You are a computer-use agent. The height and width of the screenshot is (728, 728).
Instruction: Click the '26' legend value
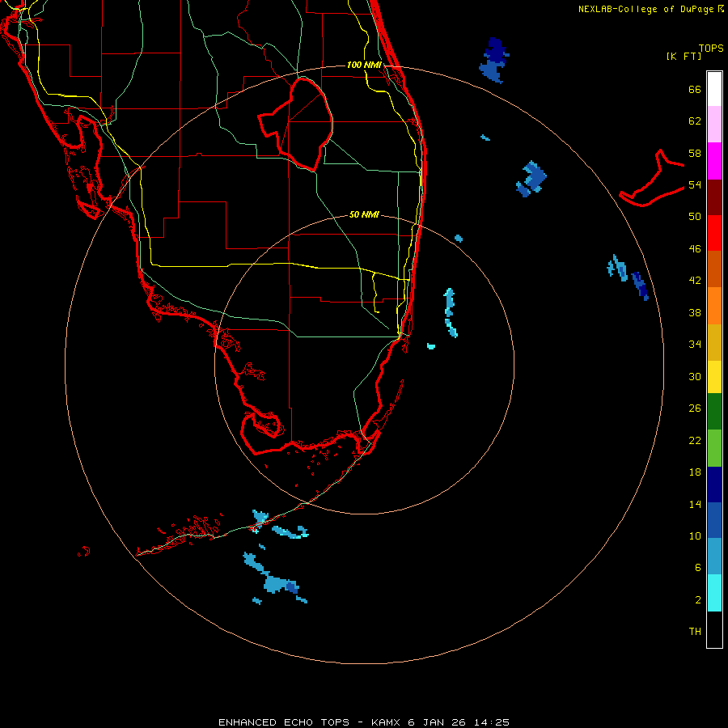click(x=695, y=408)
